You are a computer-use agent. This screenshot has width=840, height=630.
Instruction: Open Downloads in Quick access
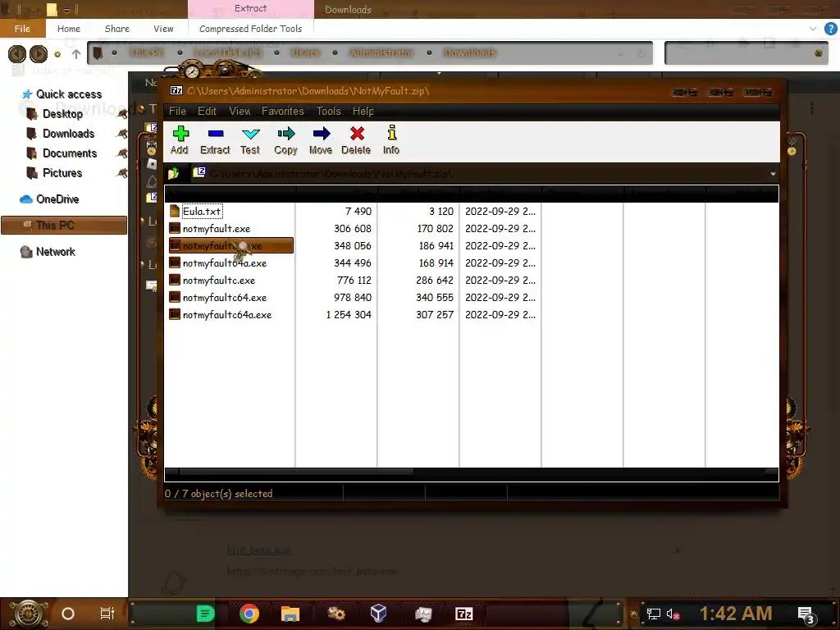coord(69,134)
